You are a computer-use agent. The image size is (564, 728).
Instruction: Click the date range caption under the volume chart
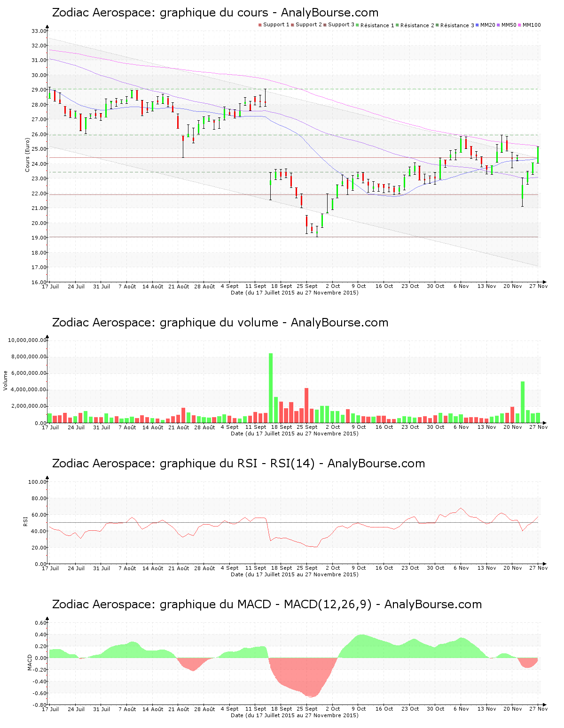point(295,434)
